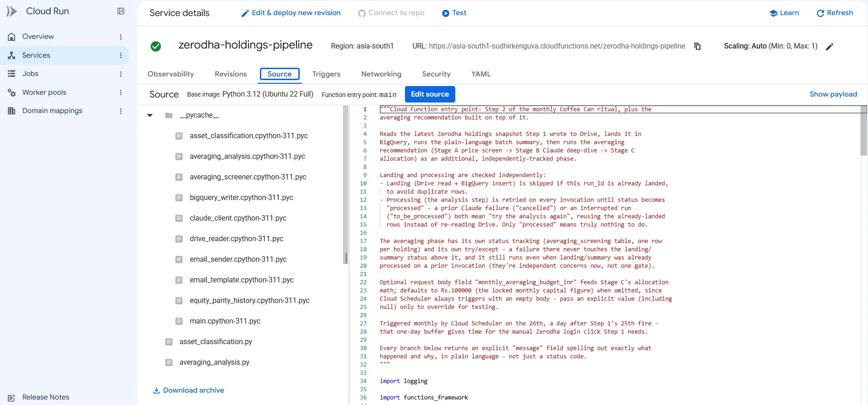Open Overview in the sidebar
Viewport: 868px width, 405px height.
pyautogui.click(x=38, y=37)
